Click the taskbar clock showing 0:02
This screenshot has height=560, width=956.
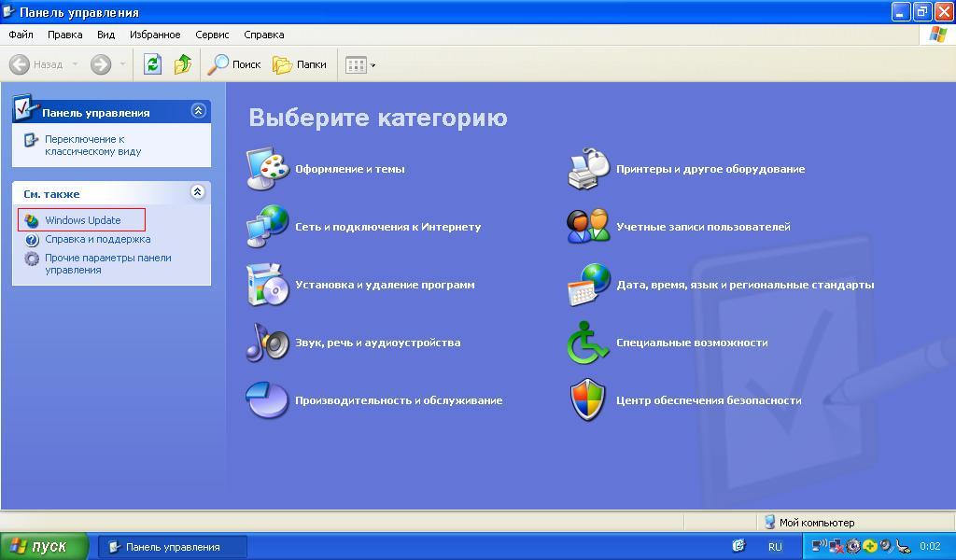tap(930, 547)
